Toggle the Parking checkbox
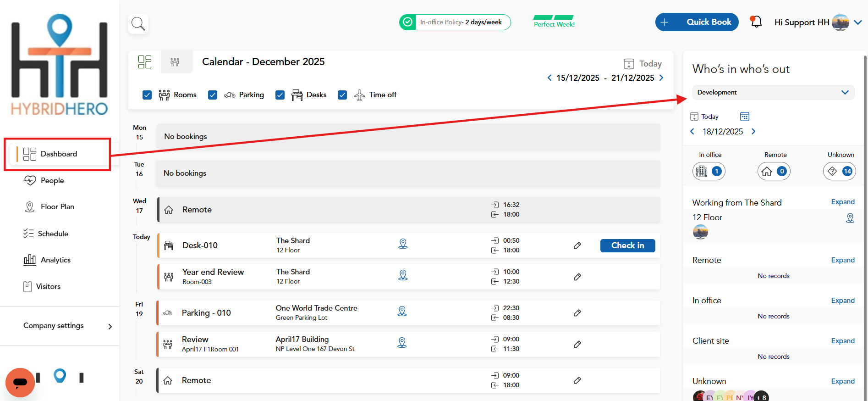Viewport: 868px width, 401px height. click(x=213, y=95)
